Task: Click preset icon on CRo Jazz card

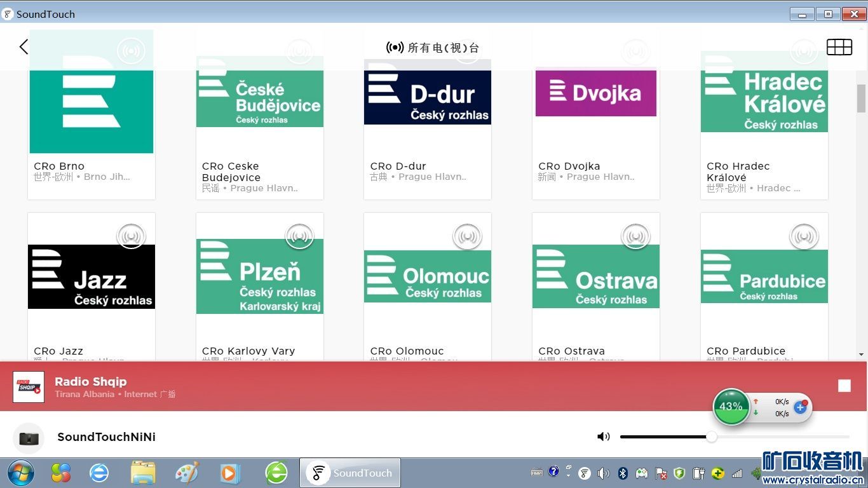Action: pyautogui.click(x=132, y=236)
